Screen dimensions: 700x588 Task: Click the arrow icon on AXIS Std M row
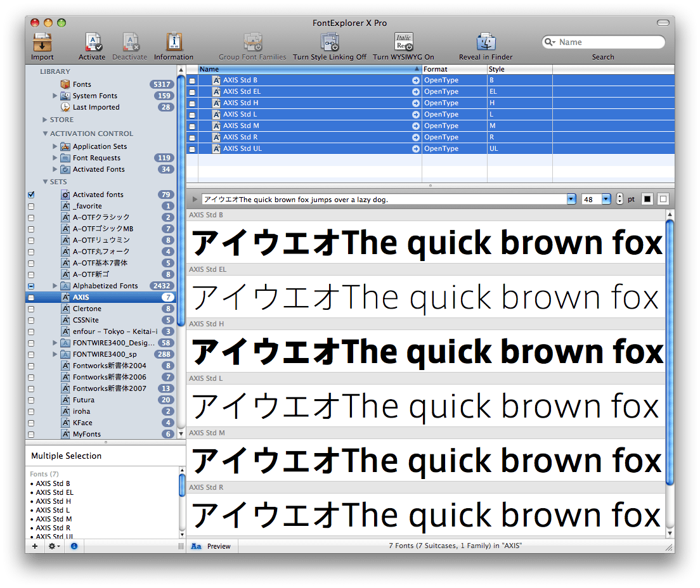coord(416,126)
